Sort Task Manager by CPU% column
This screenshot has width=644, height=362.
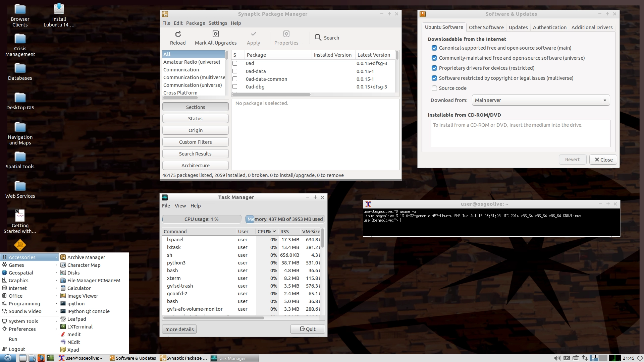point(267,231)
